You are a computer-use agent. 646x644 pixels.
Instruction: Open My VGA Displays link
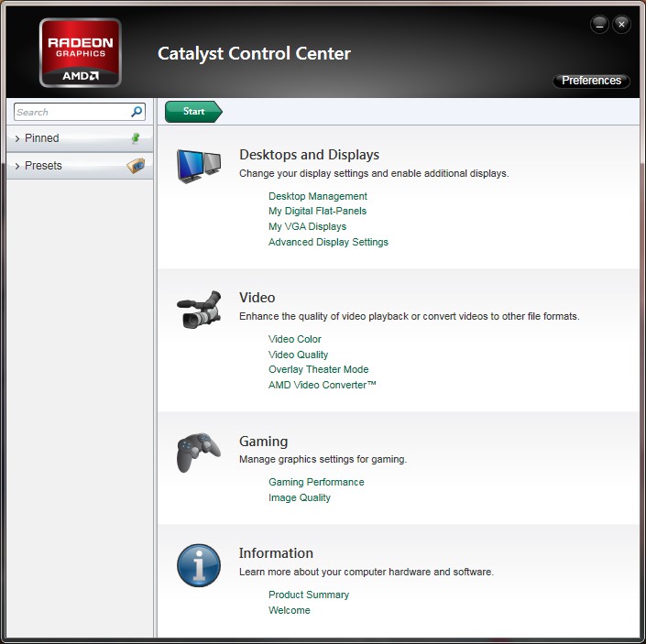307,226
